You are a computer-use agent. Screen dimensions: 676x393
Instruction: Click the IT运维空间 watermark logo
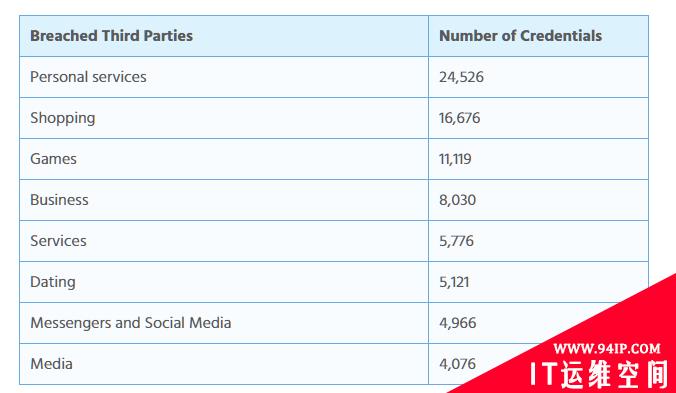tap(599, 374)
